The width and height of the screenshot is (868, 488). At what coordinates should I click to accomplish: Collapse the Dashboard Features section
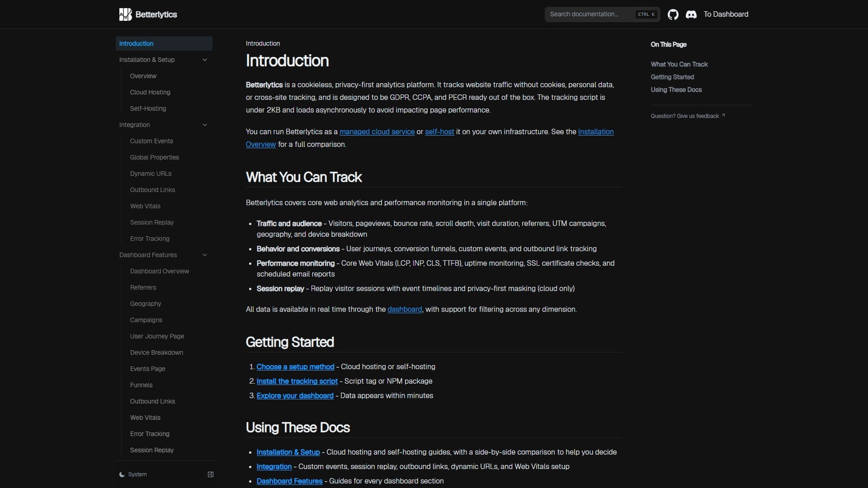[x=164, y=255]
